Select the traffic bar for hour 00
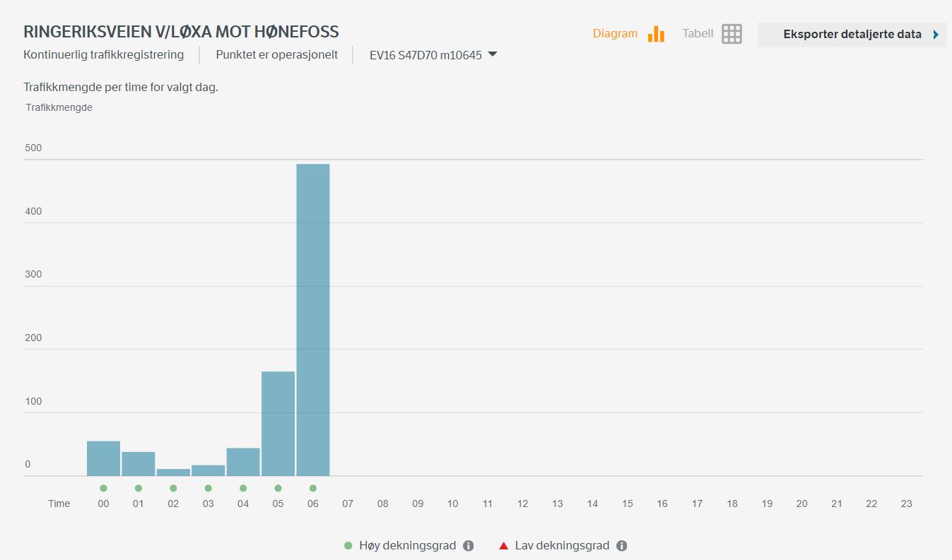The height and width of the screenshot is (560, 952). pyautogui.click(x=103, y=458)
